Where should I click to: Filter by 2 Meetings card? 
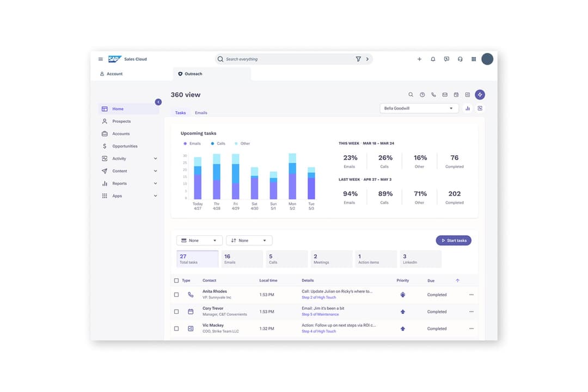coord(331,259)
